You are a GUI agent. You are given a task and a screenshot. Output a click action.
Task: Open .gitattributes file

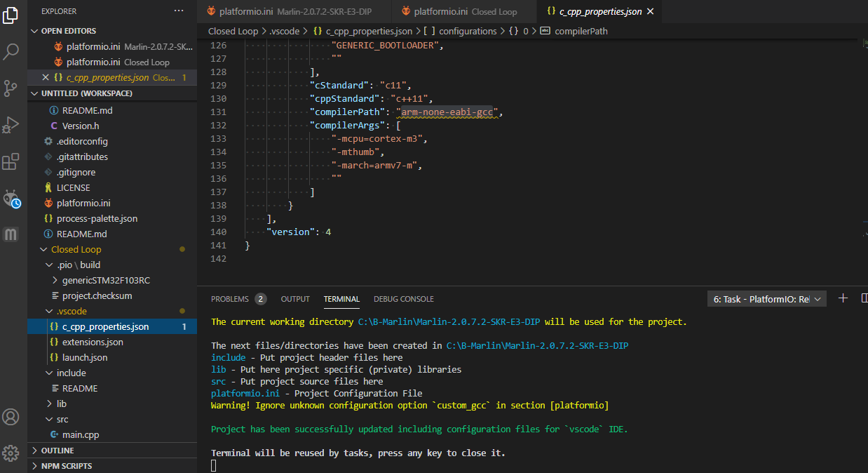point(112,156)
